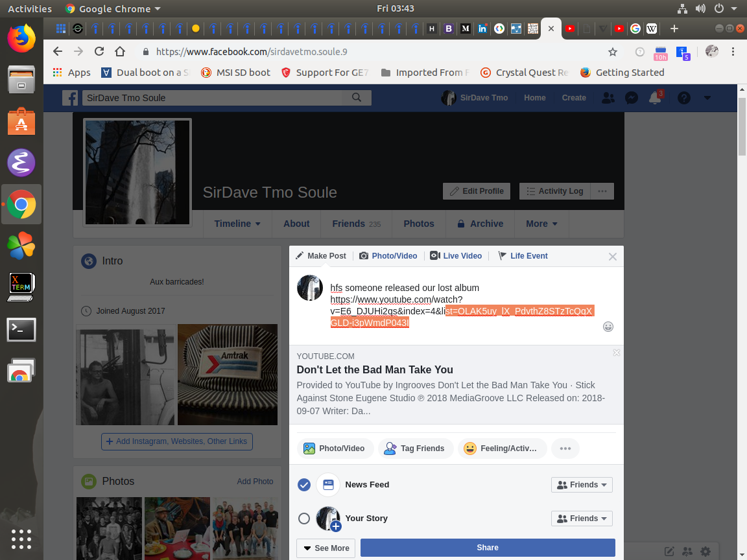Open Your Story Friends audience dropdown
This screenshot has height=560, width=747.
point(582,519)
